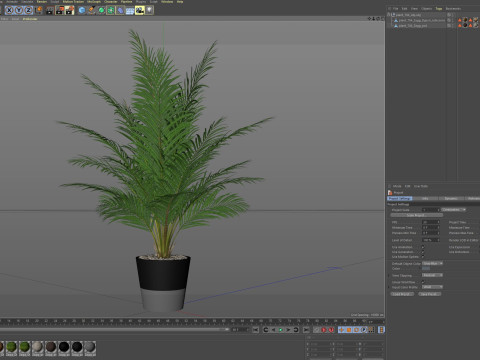This screenshot has height=360, width=480.
Task: Open the Object Manager Tags menu
Action: [x=439, y=9]
